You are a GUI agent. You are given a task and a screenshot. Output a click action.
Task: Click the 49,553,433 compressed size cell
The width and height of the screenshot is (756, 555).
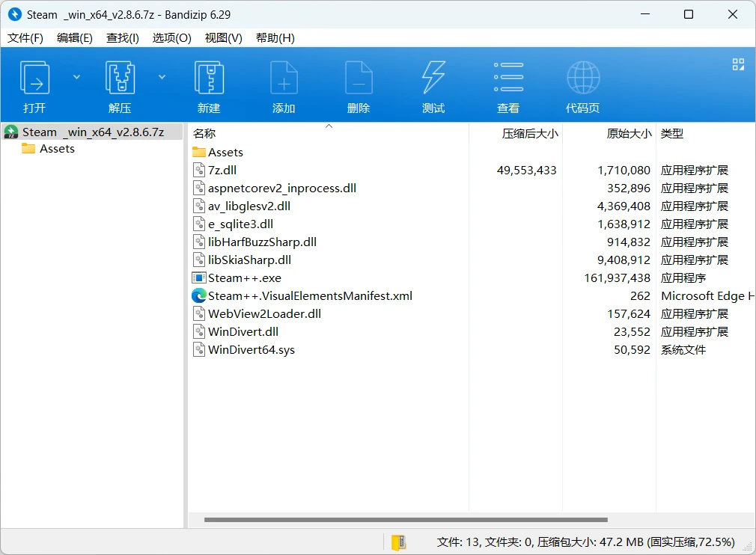tap(526, 170)
